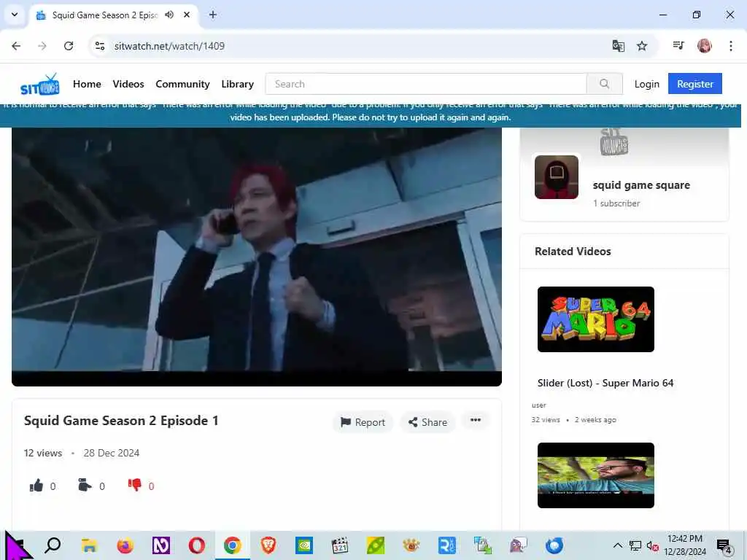Image resolution: width=747 pixels, height=560 pixels.
Task: Open the Chrome three-dot menu
Action: click(731, 46)
